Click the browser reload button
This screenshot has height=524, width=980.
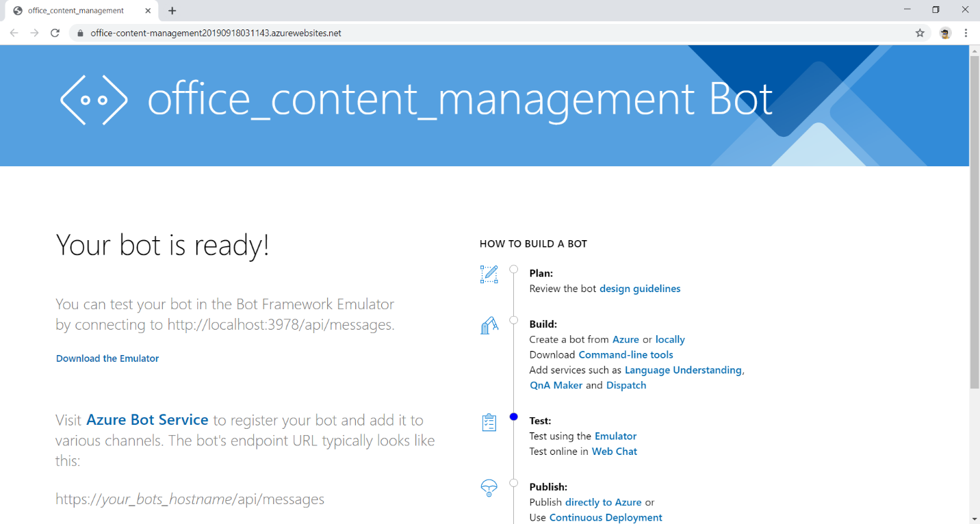pos(55,33)
